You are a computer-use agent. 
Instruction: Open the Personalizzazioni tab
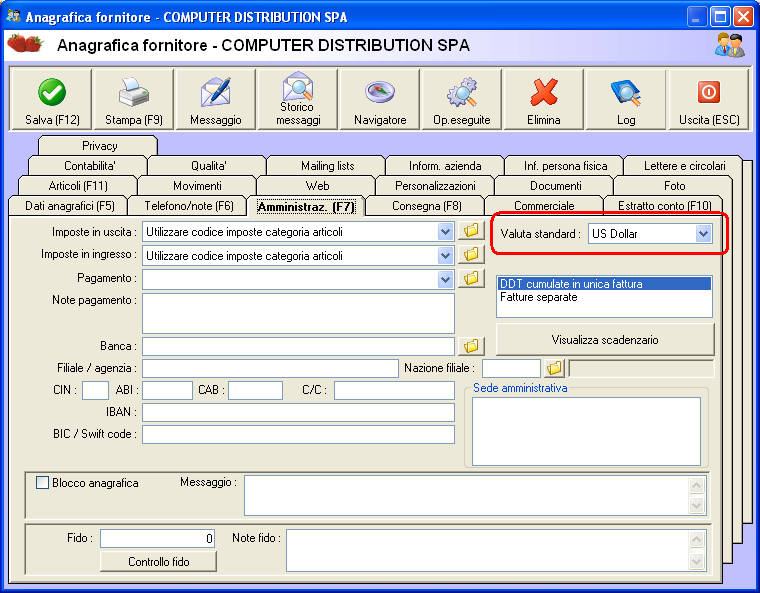point(435,186)
